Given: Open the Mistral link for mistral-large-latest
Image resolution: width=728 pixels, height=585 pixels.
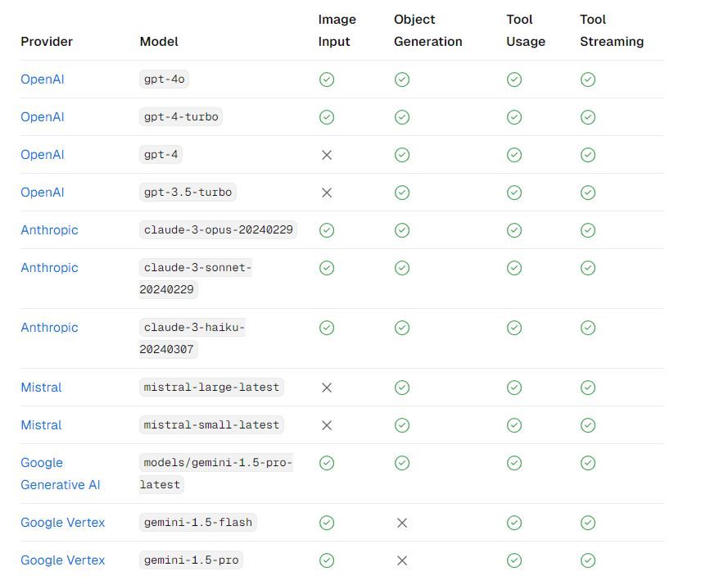Looking at the screenshot, I should (41, 388).
